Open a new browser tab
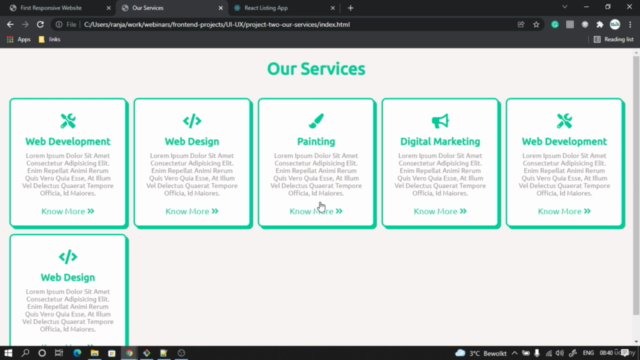640x360 pixels. (350, 8)
